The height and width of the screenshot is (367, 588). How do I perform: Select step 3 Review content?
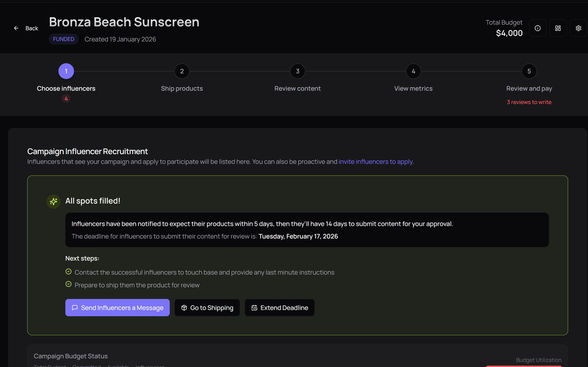(297, 71)
